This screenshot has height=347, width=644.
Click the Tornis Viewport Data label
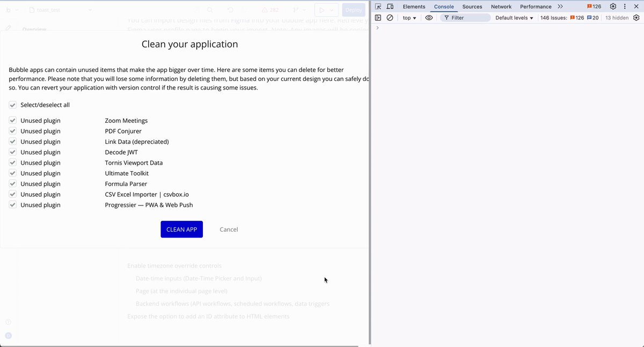(134, 163)
